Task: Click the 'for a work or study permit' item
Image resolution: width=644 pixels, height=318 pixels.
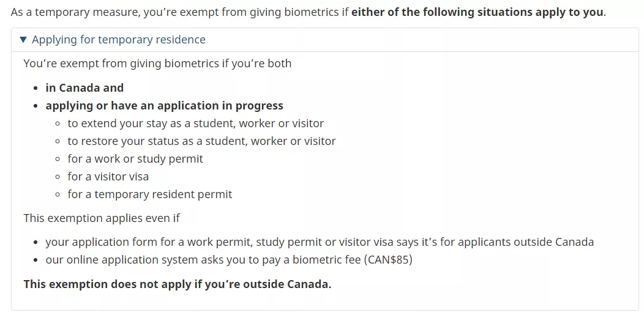Action: tap(135, 159)
